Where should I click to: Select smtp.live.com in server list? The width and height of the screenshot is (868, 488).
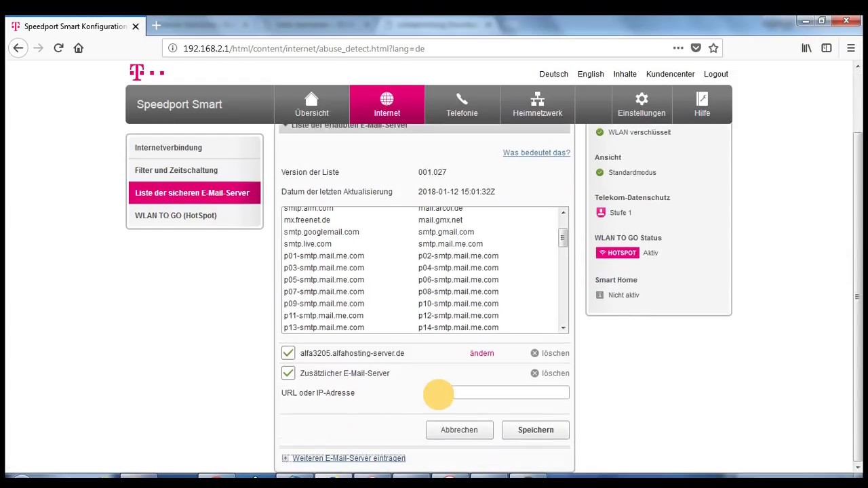click(308, 244)
